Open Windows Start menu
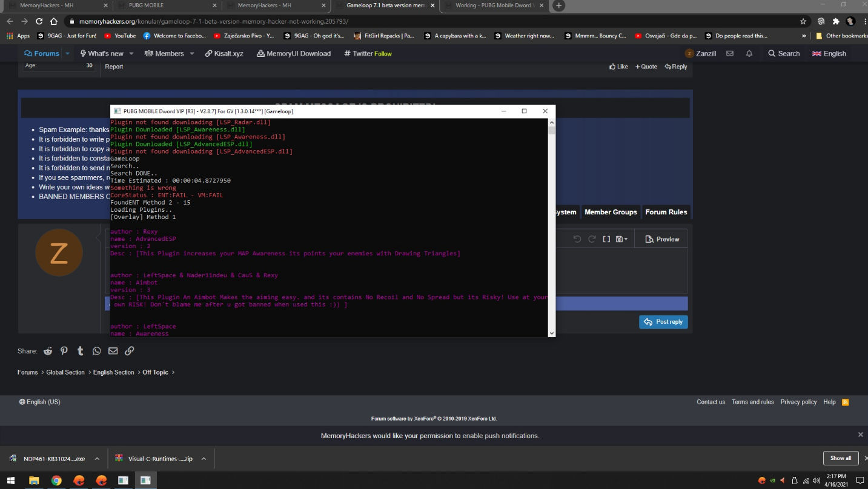Screen dimensions: 868x489 click(11, 481)
